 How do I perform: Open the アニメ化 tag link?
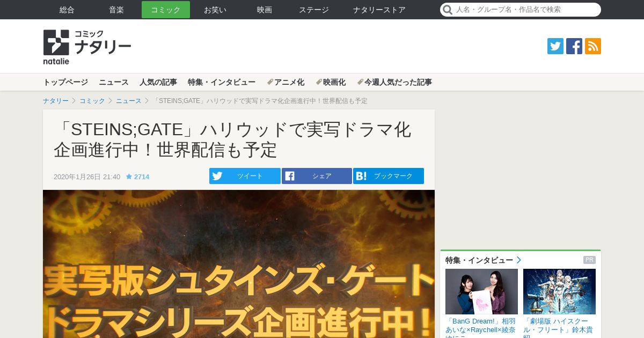tap(286, 82)
